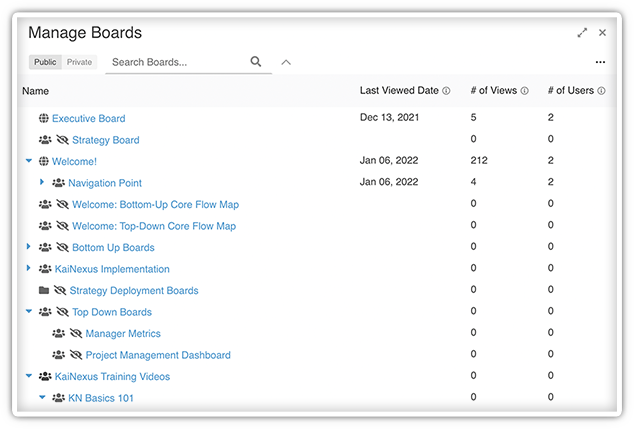This screenshot has width=634, height=429.
Task: Expand the Manage Boards window to full size
Action: pos(582,33)
